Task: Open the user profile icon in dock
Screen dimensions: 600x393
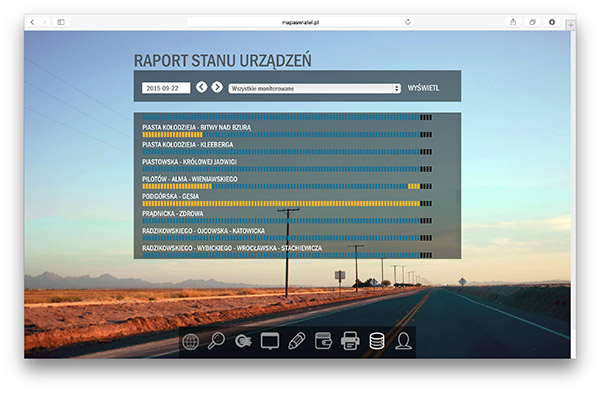Action: click(x=403, y=341)
